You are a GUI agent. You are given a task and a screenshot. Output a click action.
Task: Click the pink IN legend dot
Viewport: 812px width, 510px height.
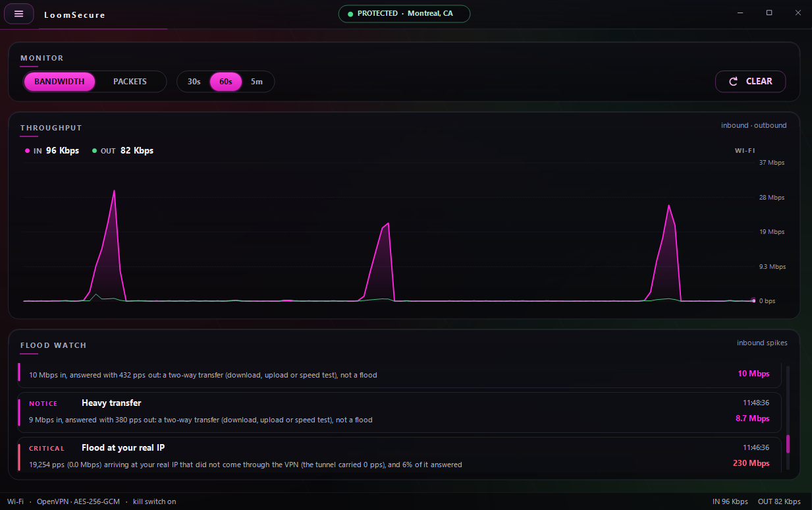[27, 151]
